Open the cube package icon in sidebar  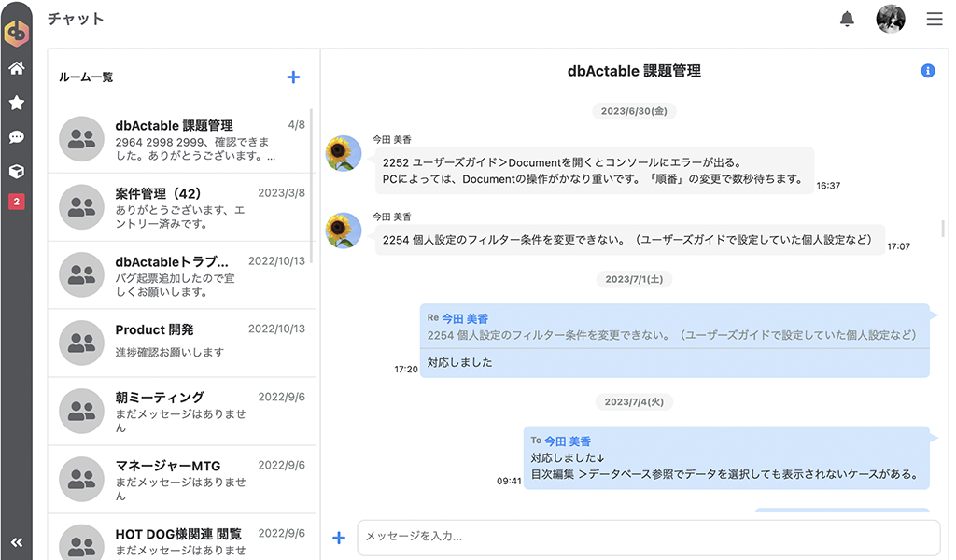point(17,171)
